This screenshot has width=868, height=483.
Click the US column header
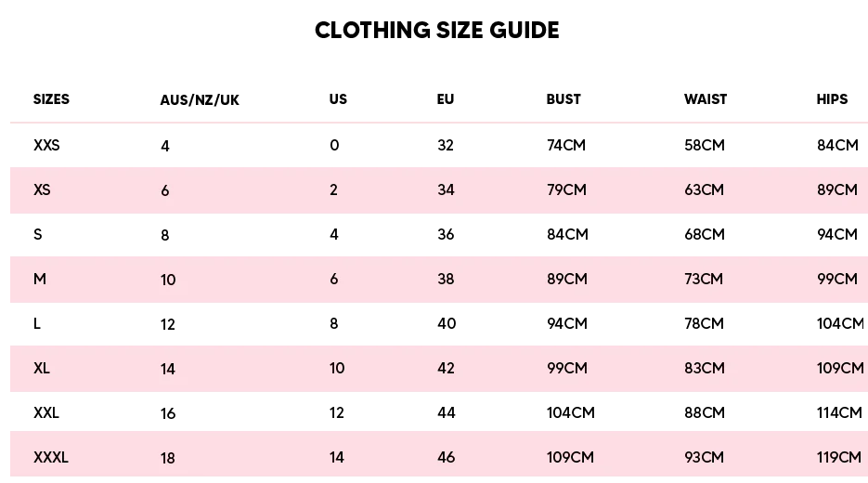(x=338, y=99)
